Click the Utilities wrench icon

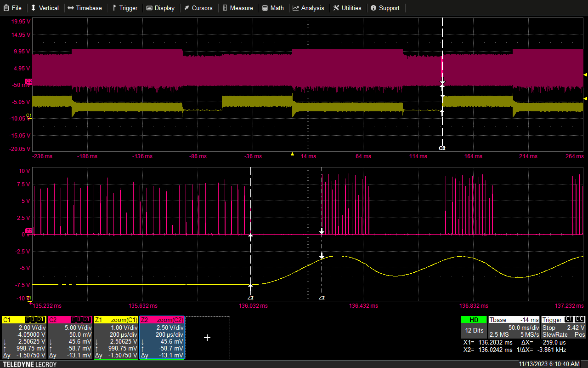pos(337,8)
